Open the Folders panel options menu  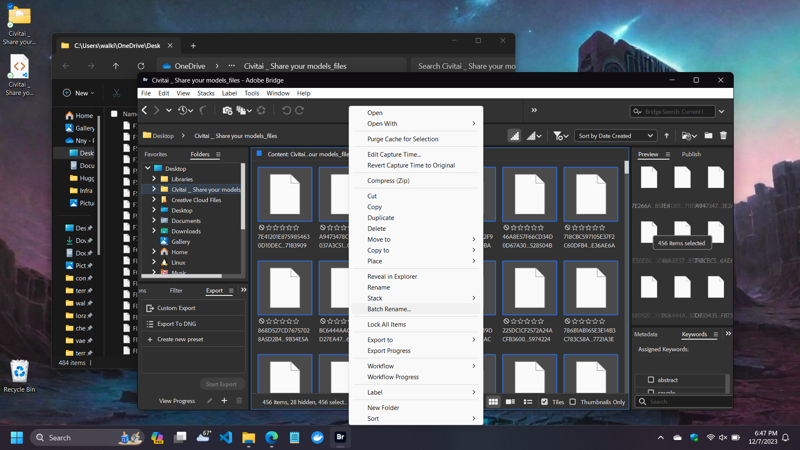218,154
